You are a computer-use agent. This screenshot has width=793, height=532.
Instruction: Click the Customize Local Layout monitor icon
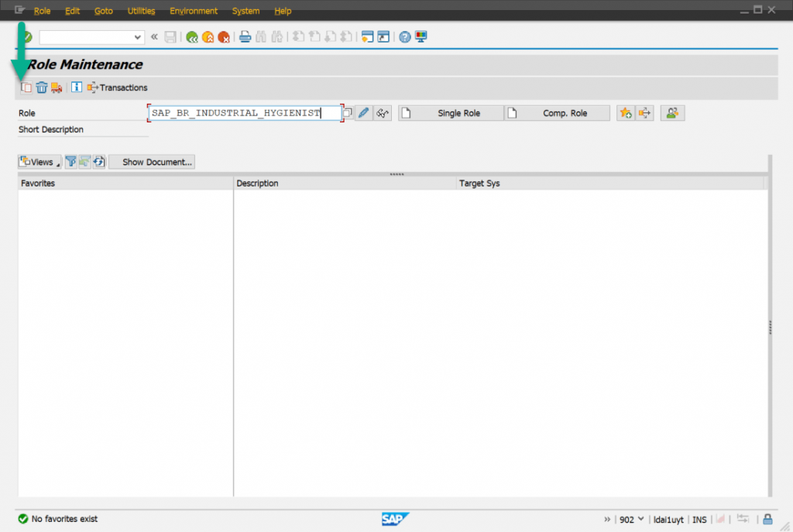coord(421,36)
